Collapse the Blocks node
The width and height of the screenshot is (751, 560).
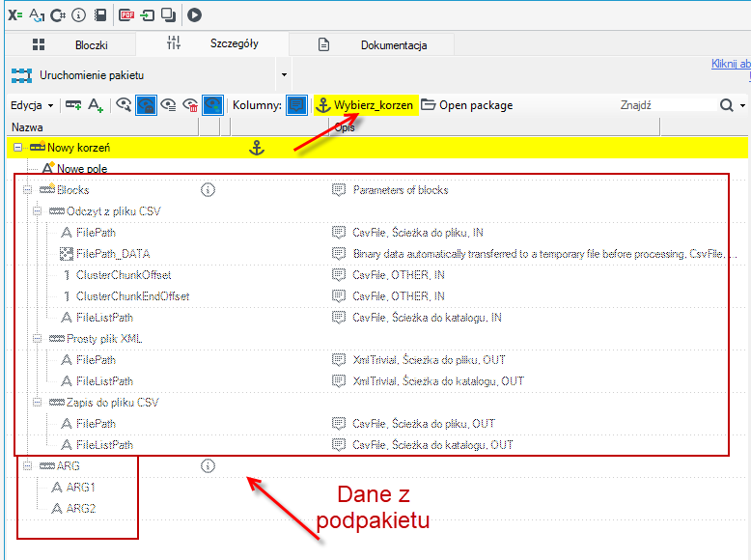coord(27,189)
